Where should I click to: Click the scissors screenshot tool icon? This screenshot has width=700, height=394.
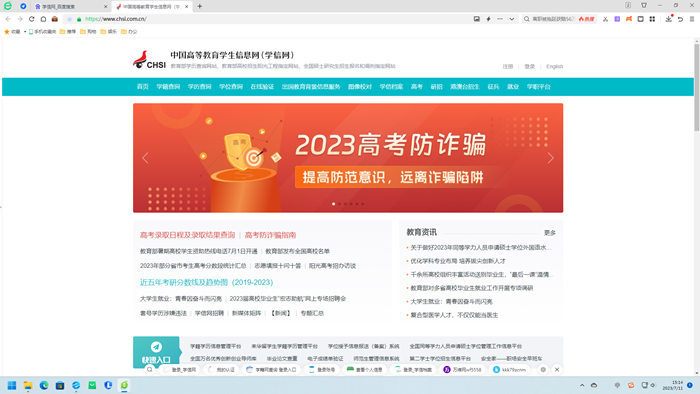pyautogui.click(x=605, y=19)
